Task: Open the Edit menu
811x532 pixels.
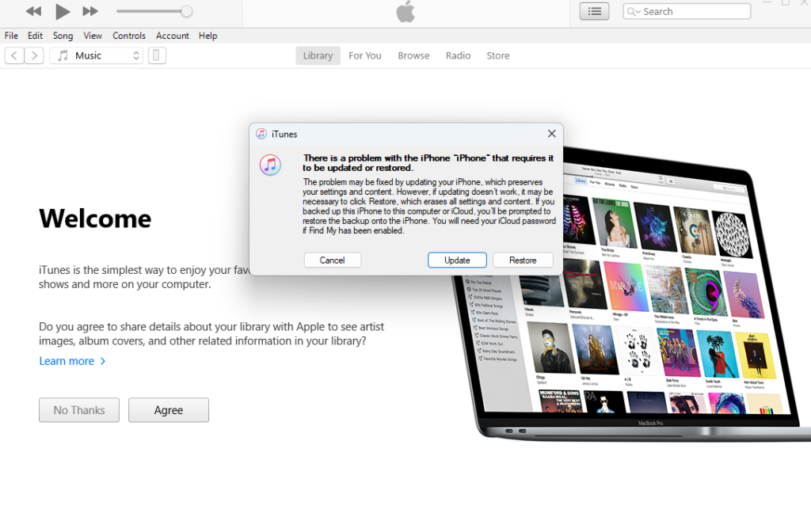Action: click(x=35, y=36)
